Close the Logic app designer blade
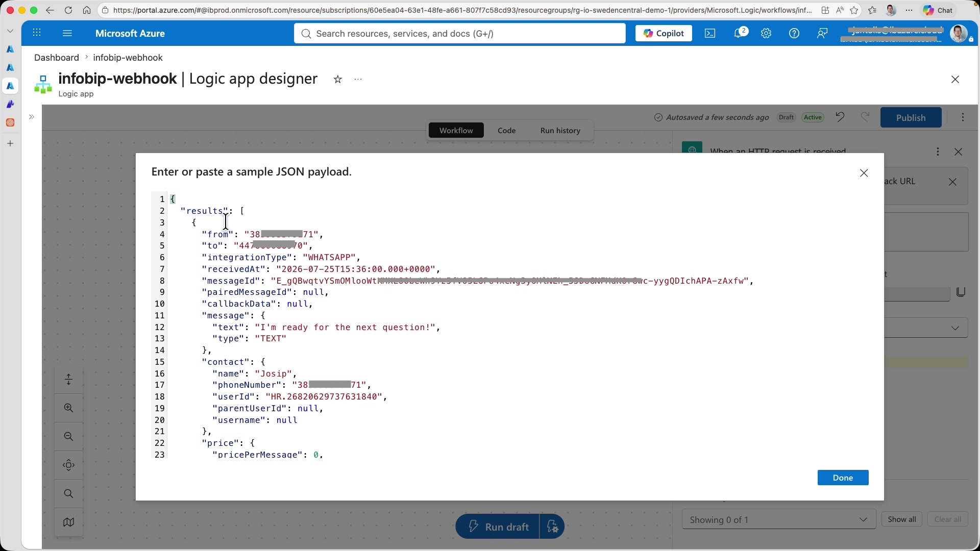The height and width of the screenshot is (551, 980). coord(955,80)
